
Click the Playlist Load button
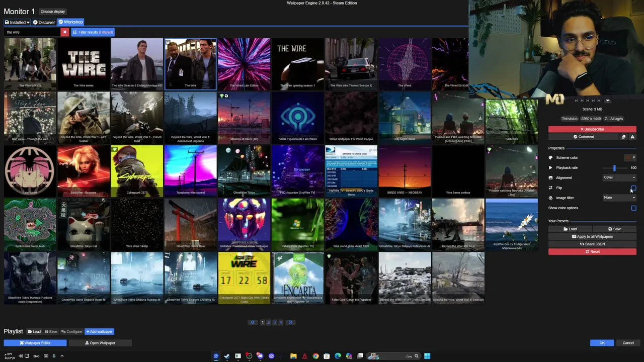pos(34,332)
